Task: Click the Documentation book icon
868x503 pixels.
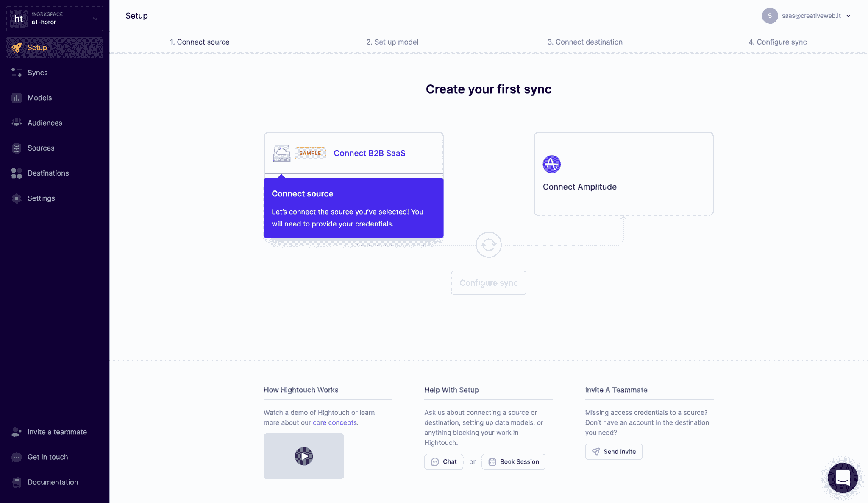Action: 17,482
